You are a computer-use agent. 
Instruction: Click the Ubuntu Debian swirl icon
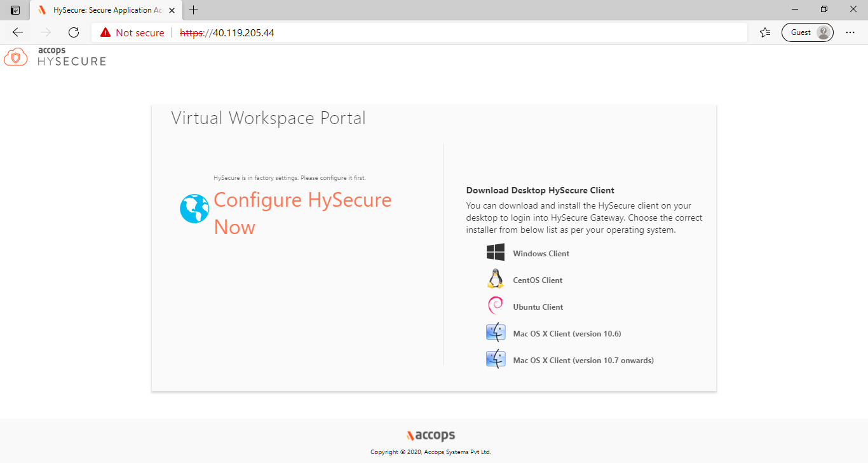tap(496, 306)
